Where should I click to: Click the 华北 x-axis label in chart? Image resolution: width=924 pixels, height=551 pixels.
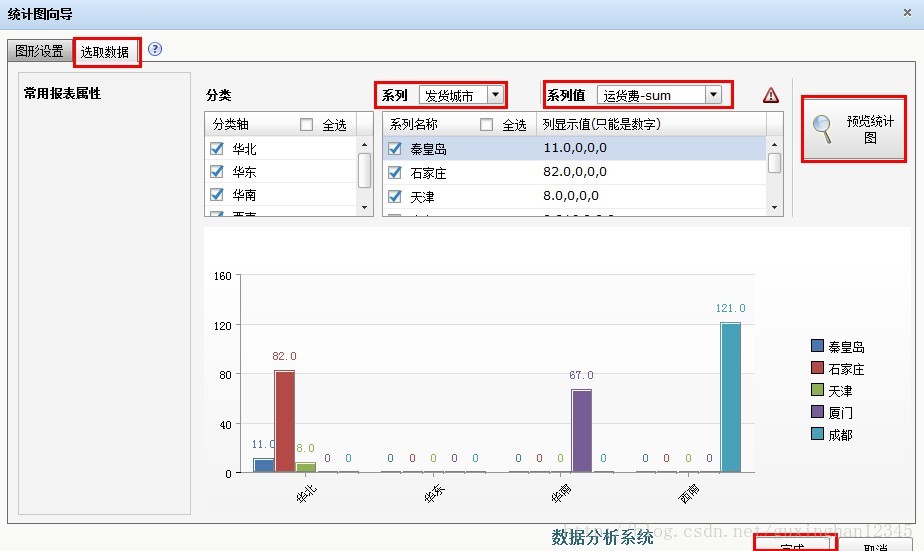point(306,493)
